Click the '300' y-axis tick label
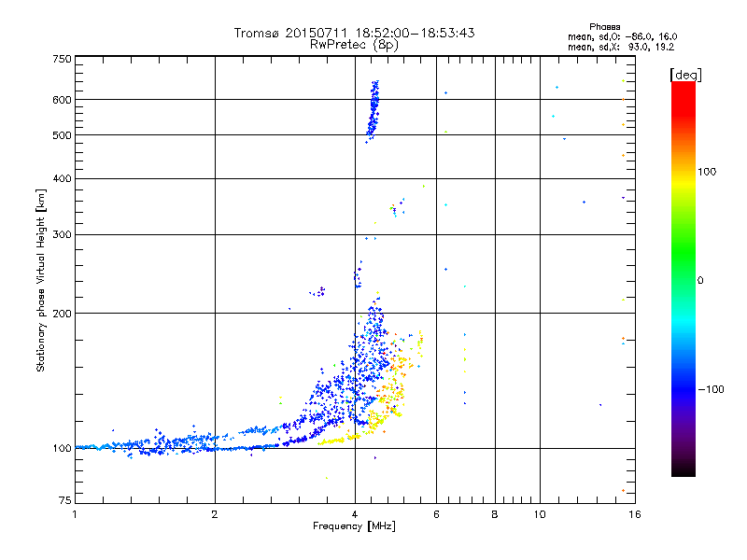This screenshot has height=560, width=747. click(x=62, y=235)
